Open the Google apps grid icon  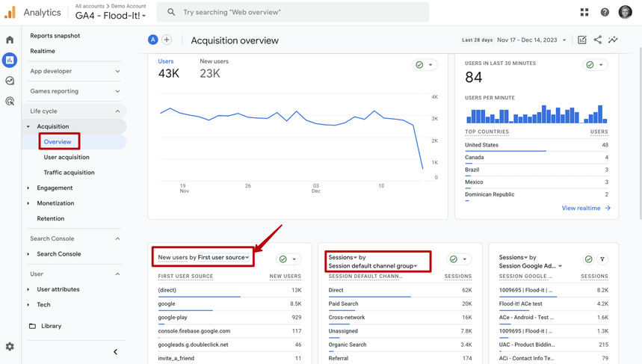tap(584, 12)
